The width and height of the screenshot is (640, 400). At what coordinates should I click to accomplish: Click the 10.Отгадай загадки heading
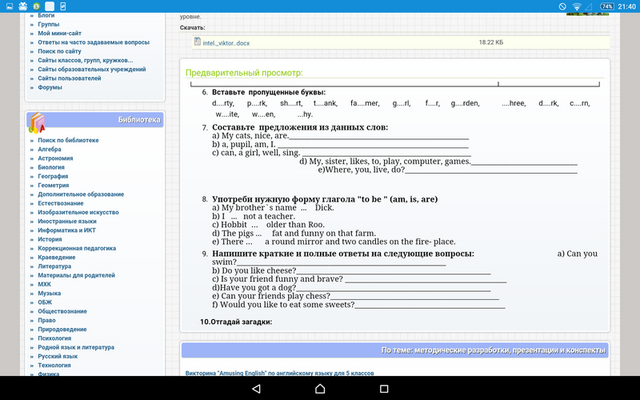coord(236,322)
